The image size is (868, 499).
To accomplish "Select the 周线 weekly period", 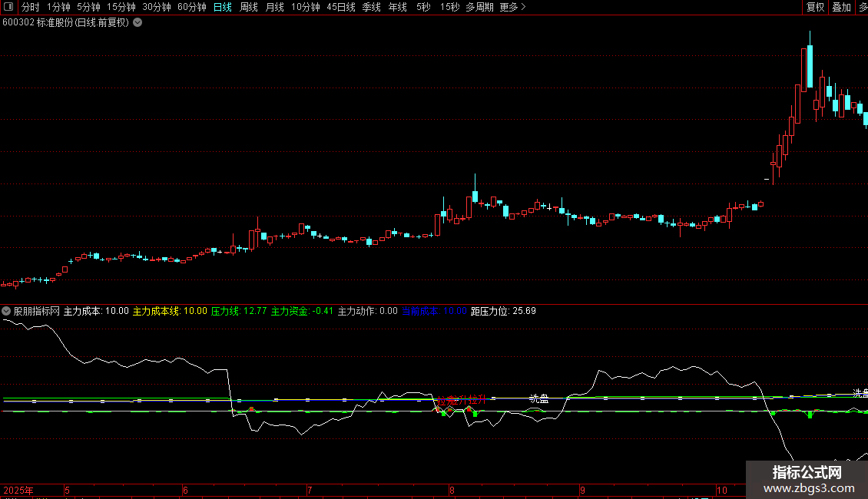I will [249, 7].
